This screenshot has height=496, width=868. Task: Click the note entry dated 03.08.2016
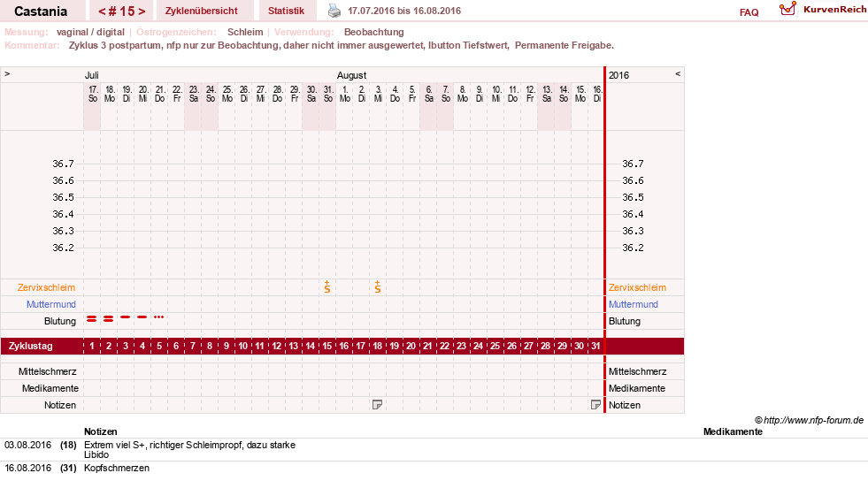(x=27, y=445)
